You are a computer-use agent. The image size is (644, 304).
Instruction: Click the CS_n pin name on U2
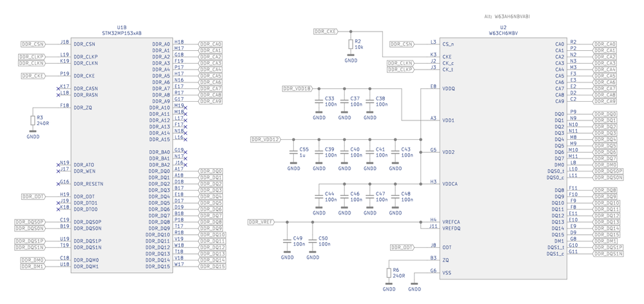tap(448, 44)
